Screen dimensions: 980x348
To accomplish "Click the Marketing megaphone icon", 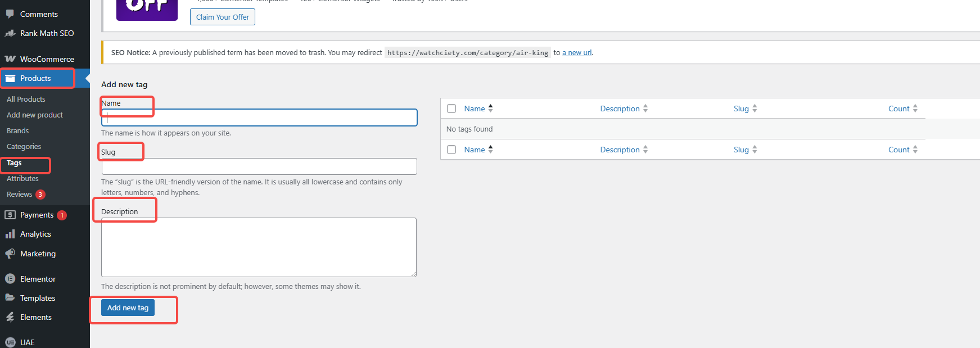I will (x=10, y=254).
